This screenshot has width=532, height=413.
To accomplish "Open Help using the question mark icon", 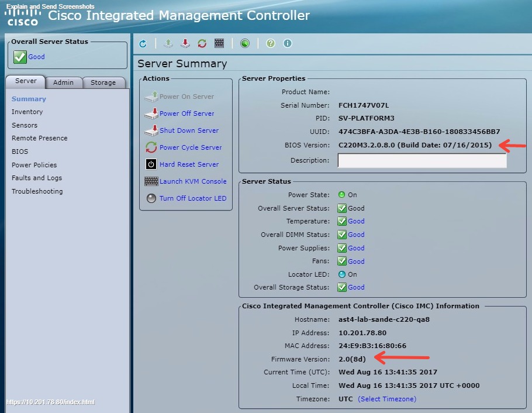I will [x=270, y=43].
